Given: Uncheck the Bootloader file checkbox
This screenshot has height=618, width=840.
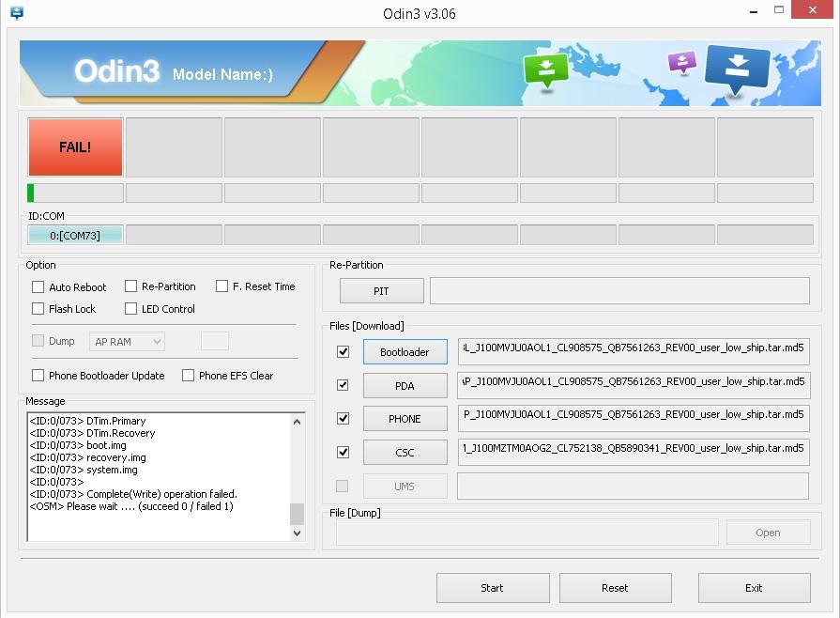Looking at the screenshot, I should coord(343,351).
